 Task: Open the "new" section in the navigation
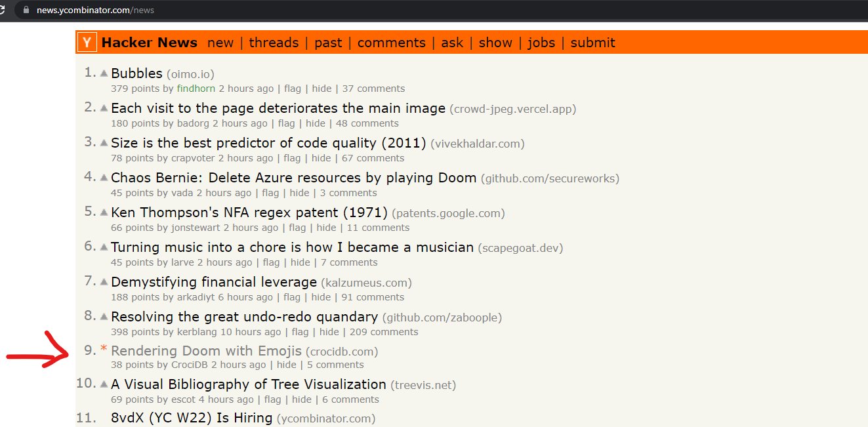coord(220,42)
